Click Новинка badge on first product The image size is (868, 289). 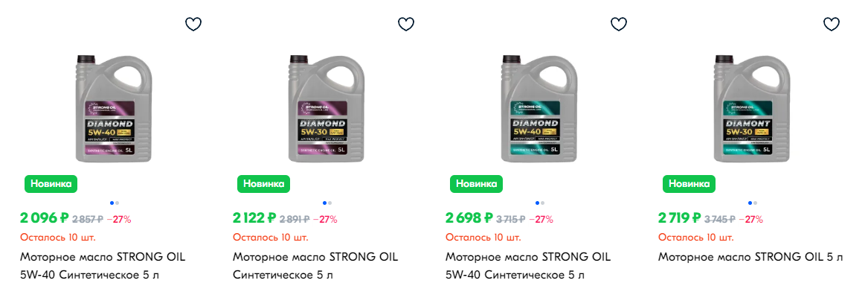[x=51, y=184]
